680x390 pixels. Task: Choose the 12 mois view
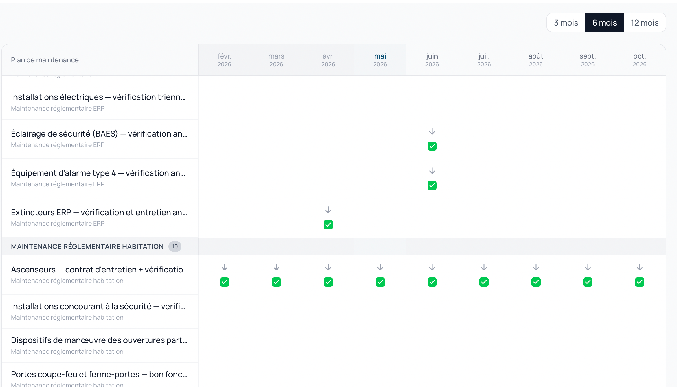[644, 23]
